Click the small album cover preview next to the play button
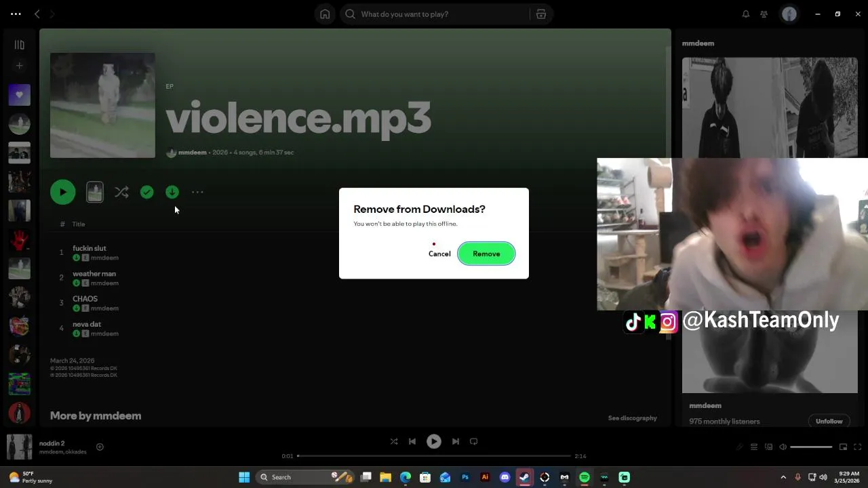 (x=95, y=192)
